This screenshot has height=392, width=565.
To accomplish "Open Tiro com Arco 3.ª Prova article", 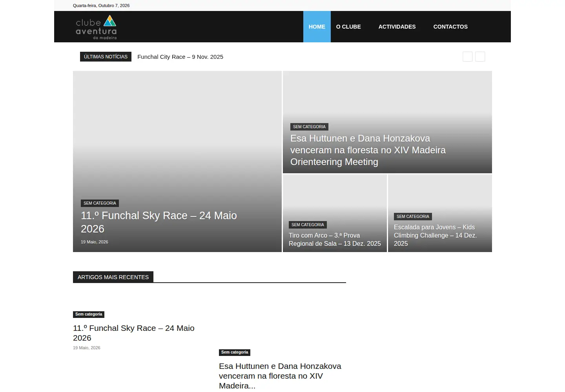I will (335, 240).
